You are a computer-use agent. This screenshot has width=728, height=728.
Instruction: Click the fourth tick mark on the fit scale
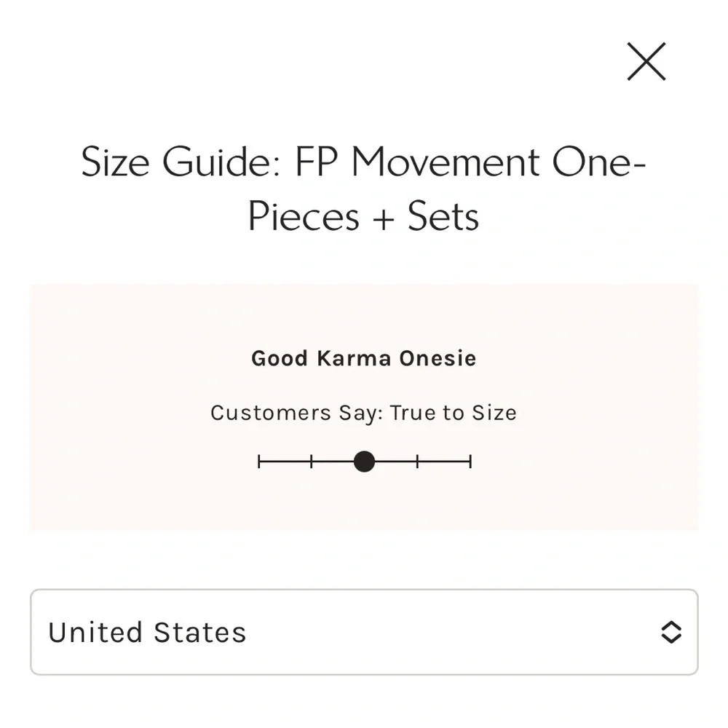(x=417, y=462)
